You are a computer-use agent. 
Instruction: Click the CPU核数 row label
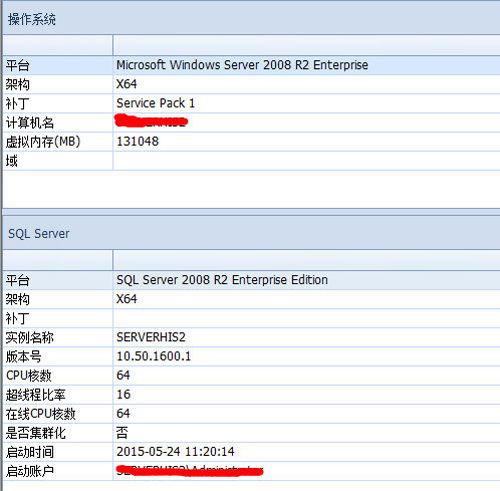[29, 376]
